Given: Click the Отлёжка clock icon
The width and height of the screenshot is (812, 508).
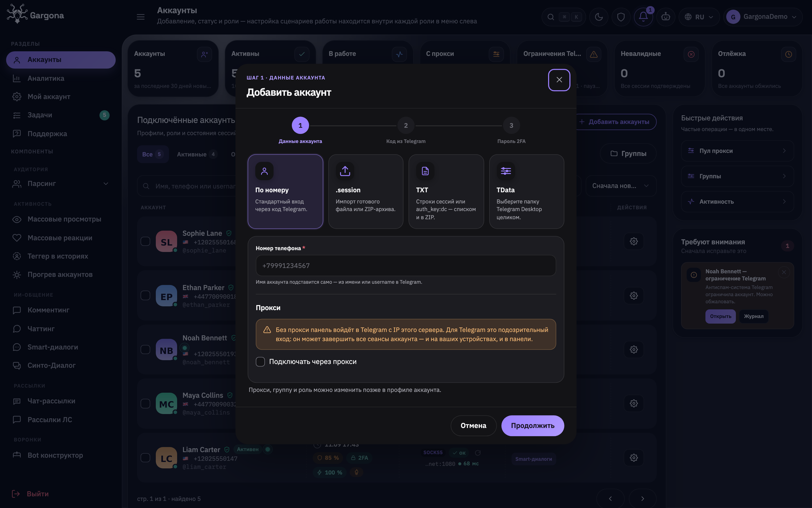Looking at the screenshot, I should (788, 54).
